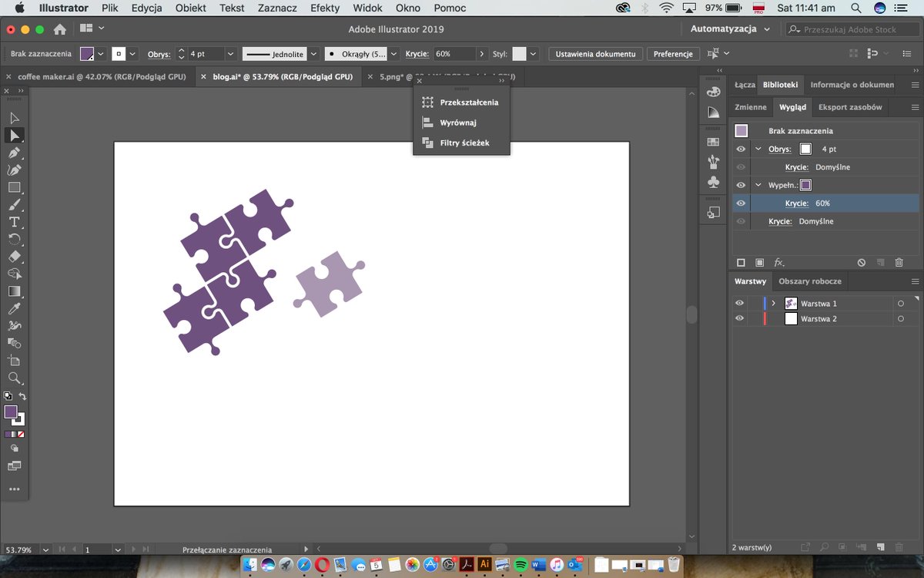Select the Blend tool
Image resolution: width=924 pixels, height=578 pixels.
tap(15, 343)
